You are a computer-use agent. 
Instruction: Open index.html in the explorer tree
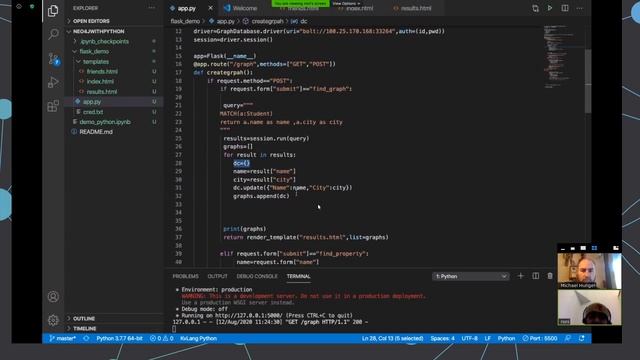[x=100, y=82]
